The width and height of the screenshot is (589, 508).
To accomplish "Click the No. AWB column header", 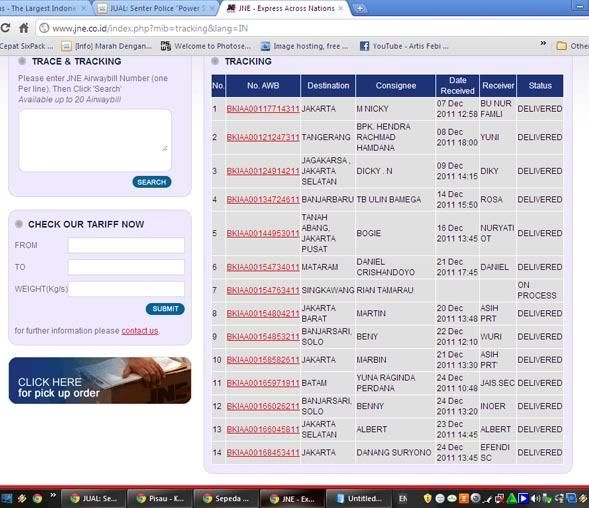I will tap(263, 86).
